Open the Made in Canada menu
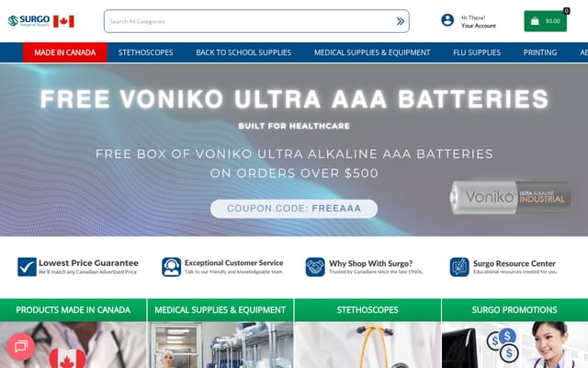The image size is (588, 368). point(65,52)
